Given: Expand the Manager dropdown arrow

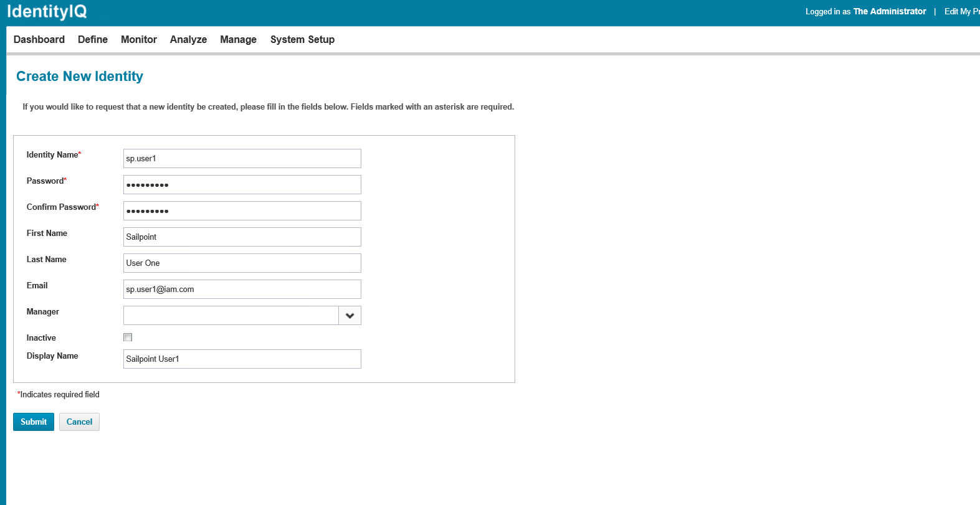Looking at the screenshot, I should pos(350,315).
